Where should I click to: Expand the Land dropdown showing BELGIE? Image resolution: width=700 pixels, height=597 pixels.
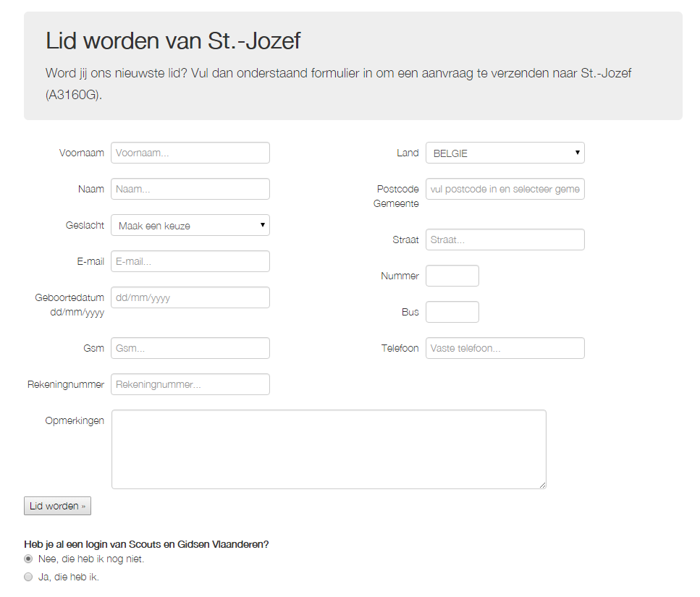point(505,153)
